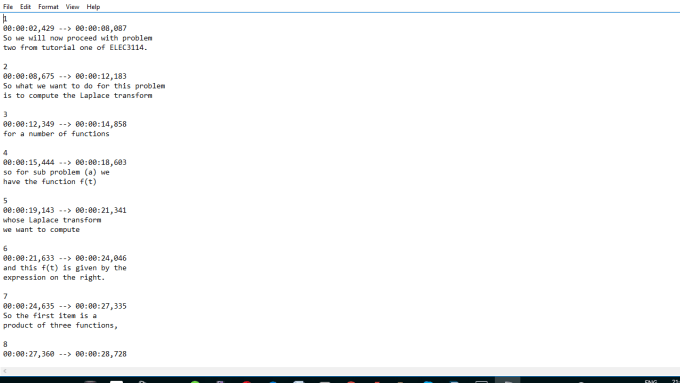Click line 'So what we want to do for this problem'
The image size is (680, 383).
[x=84, y=86]
